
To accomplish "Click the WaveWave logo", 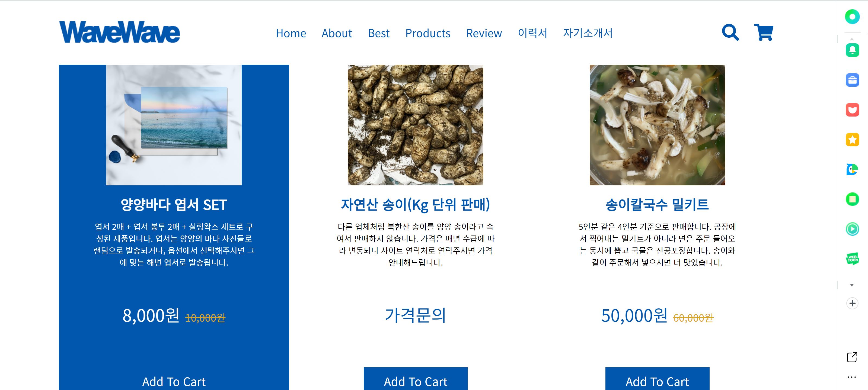I will 120,32.
